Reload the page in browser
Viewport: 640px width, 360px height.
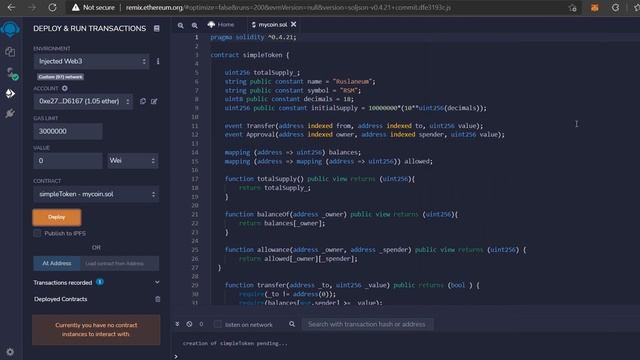pyautogui.click(x=52, y=7)
